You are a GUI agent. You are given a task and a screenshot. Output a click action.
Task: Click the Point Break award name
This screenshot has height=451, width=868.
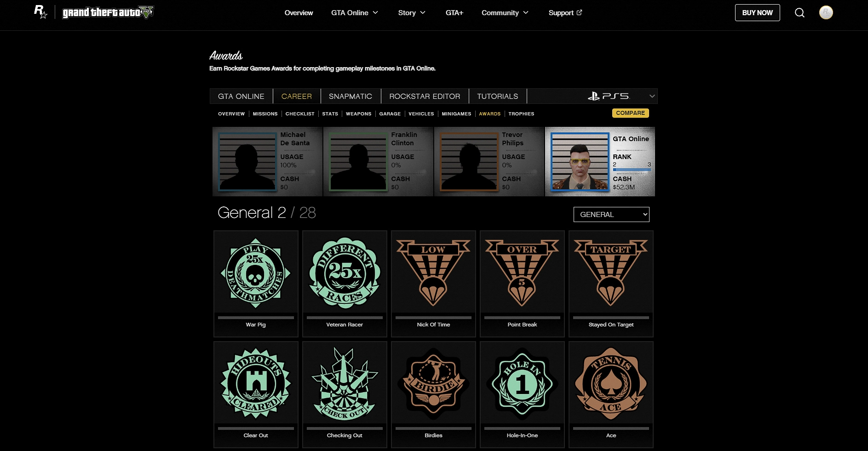pos(522,325)
